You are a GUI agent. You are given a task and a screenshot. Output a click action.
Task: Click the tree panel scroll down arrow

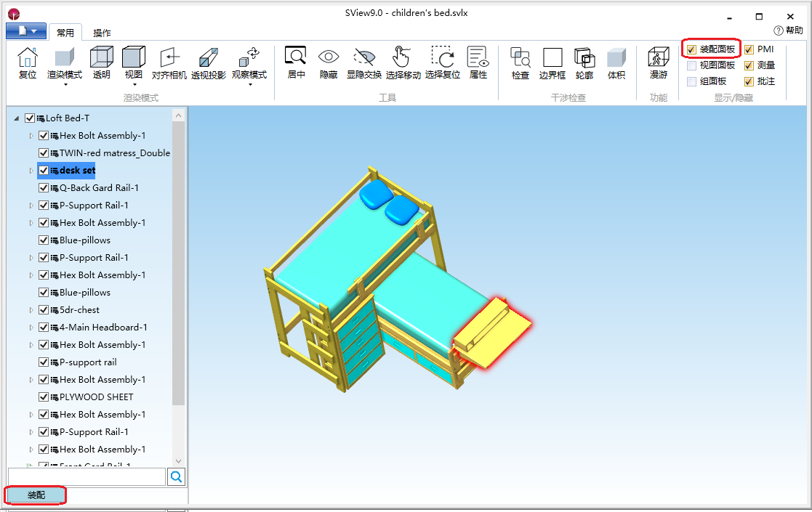coord(179,460)
